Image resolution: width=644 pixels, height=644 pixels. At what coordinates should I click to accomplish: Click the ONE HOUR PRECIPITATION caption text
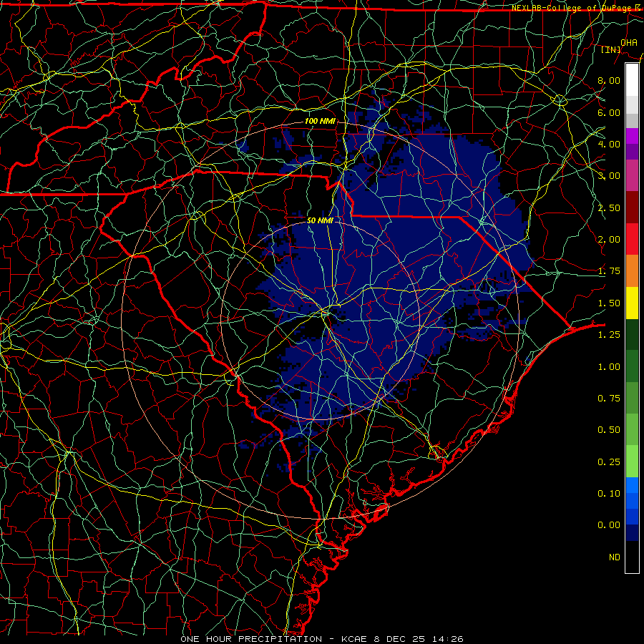pos(251,639)
